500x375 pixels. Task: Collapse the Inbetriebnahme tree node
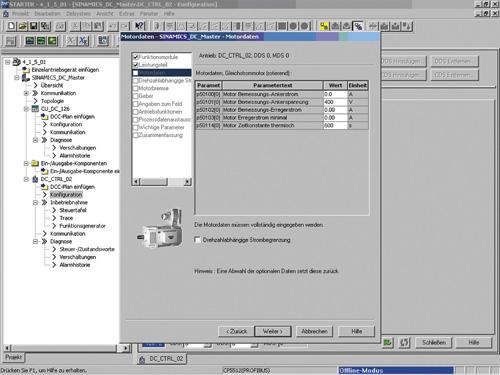click(35, 202)
